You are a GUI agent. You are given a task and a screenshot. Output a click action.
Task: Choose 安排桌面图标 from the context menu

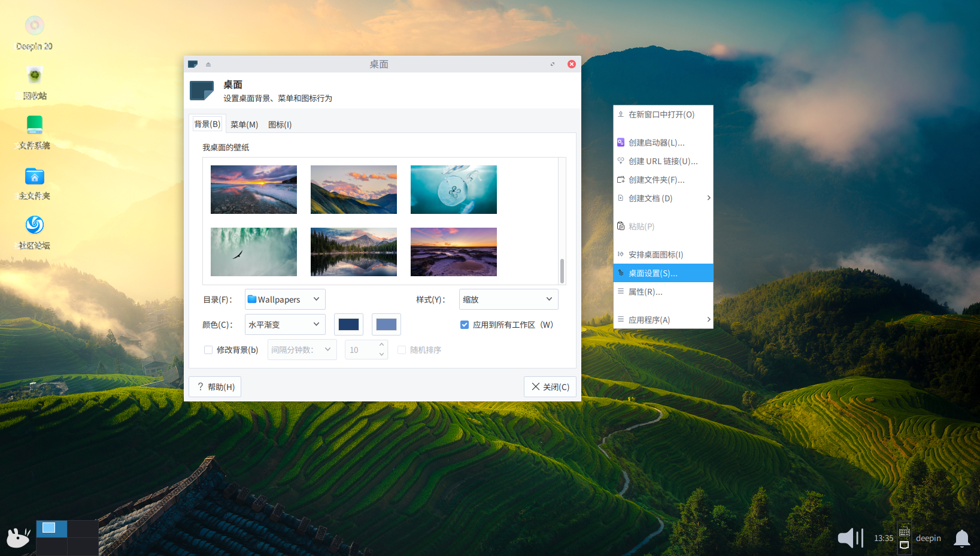(x=663, y=255)
